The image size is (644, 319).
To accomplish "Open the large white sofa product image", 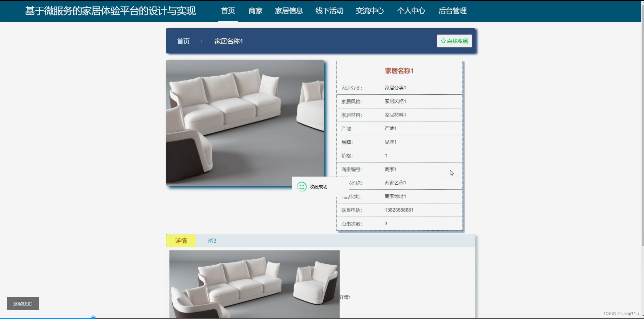I will [x=245, y=123].
